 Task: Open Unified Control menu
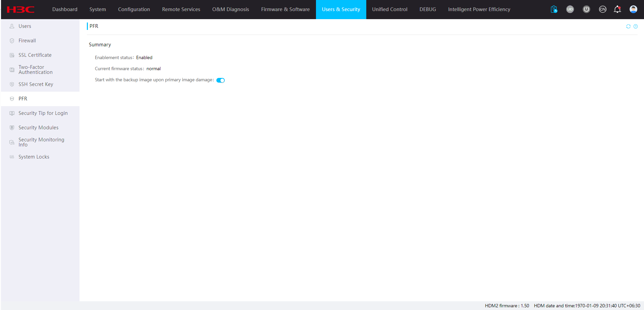coord(390,9)
